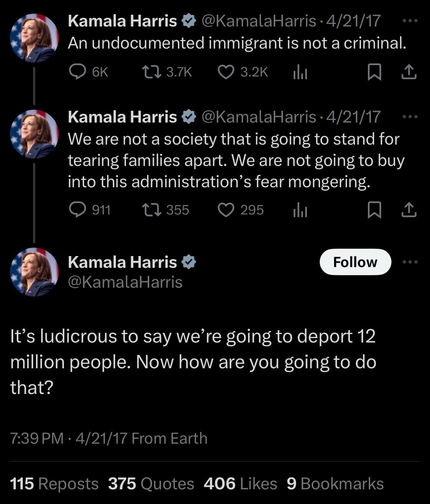Open more options for first tweet

tap(410, 21)
